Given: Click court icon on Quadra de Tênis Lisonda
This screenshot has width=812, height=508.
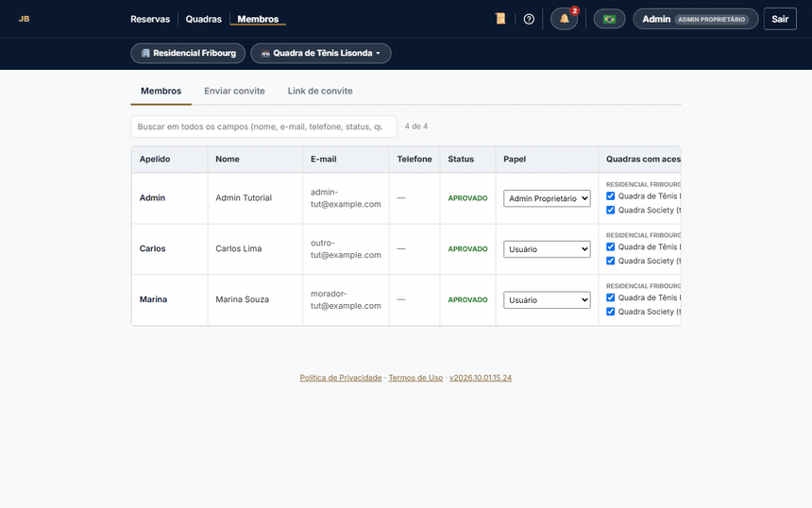Looking at the screenshot, I should point(265,53).
